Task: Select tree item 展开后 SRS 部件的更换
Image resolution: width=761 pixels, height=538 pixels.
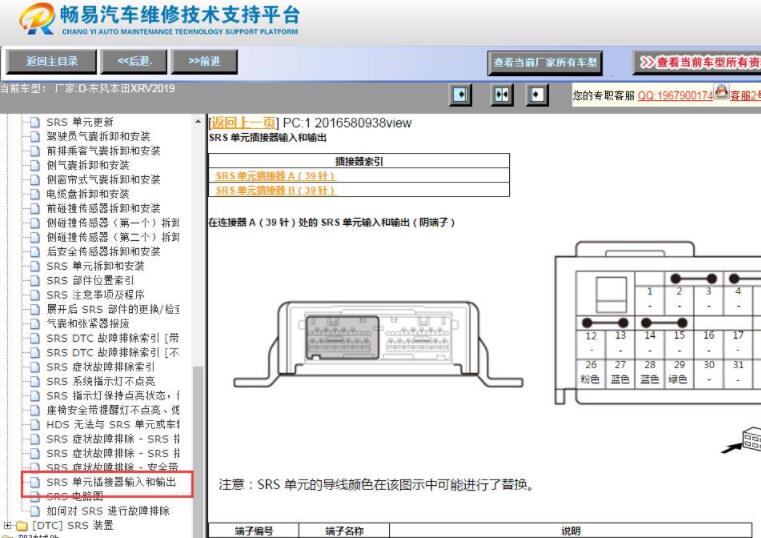Action: pos(113,309)
